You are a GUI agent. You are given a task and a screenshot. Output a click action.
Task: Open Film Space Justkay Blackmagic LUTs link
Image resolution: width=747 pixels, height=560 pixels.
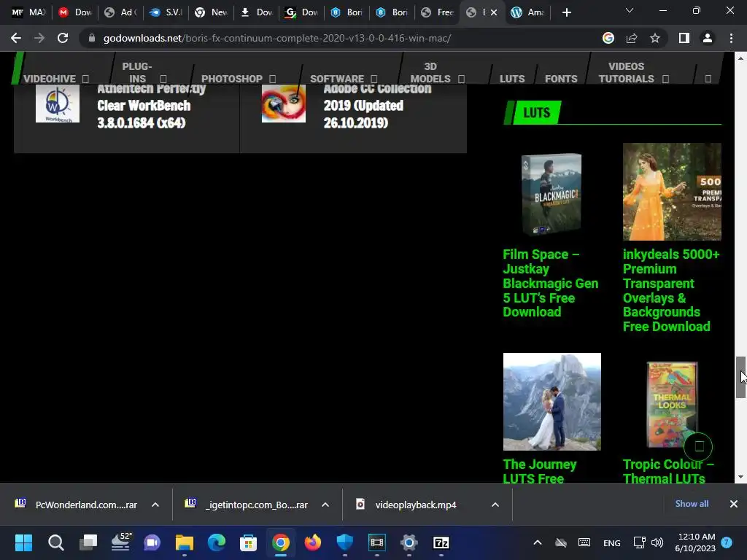(x=550, y=284)
